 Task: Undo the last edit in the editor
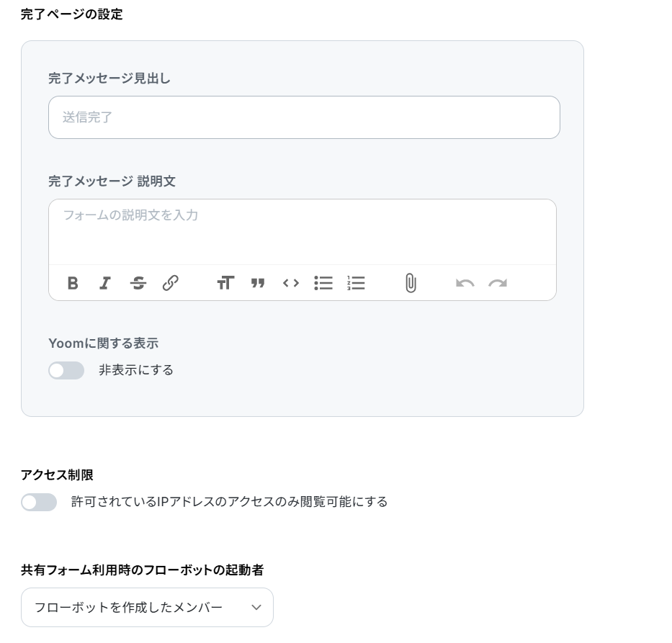coord(465,283)
